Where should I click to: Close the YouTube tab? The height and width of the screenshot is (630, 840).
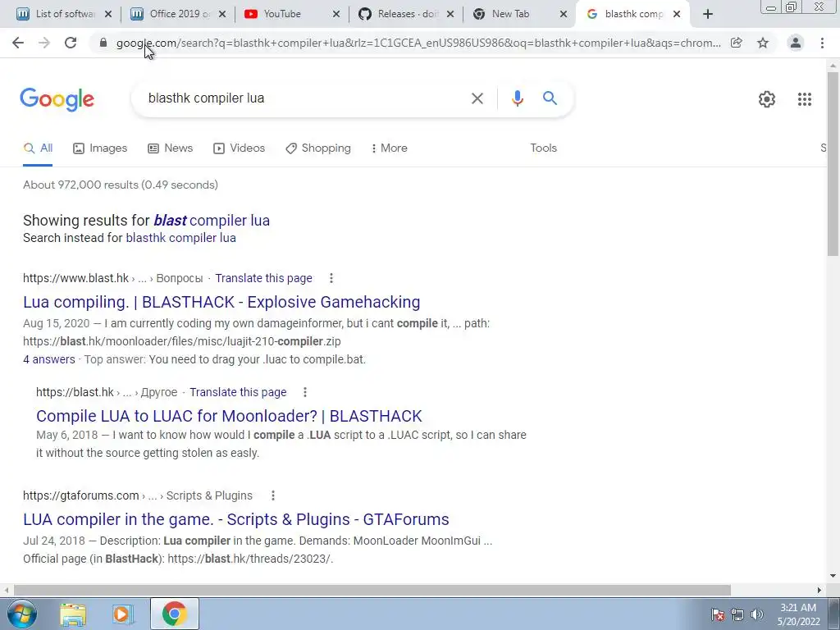[336, 14]
